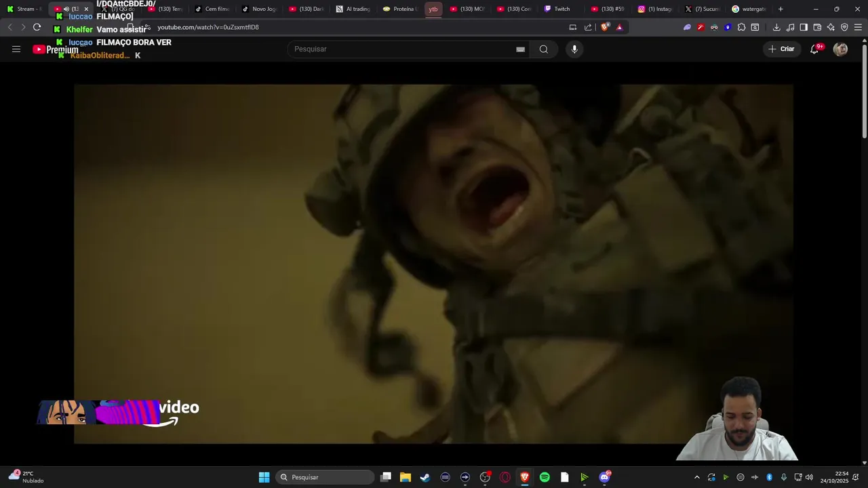Click the youtube.com address bar URL
868x488 pixels.
point(208,27)
